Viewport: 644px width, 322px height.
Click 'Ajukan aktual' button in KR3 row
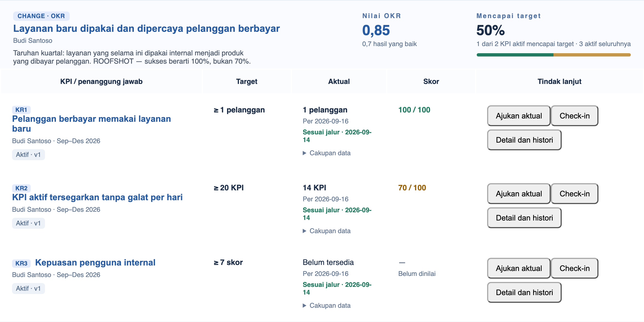pos(519,268)
